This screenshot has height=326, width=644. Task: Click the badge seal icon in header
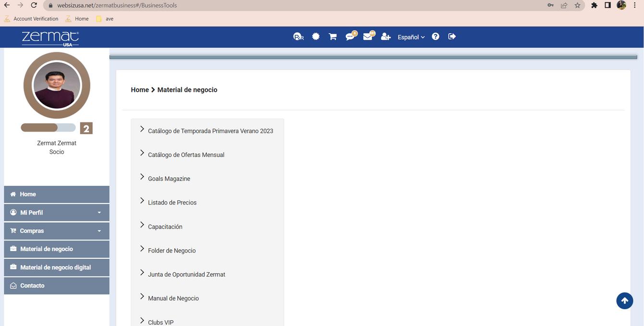click(x=316, y=36)
